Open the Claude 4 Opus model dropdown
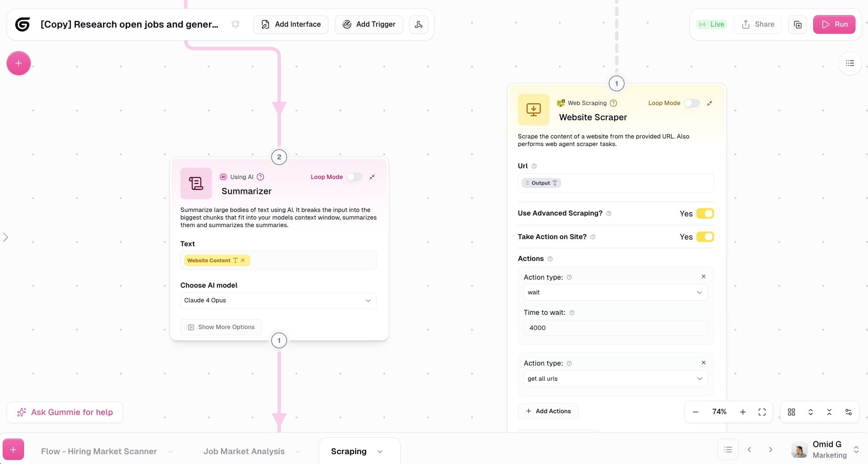The width and height of the screenshot is (868, 464). point(278,301)
